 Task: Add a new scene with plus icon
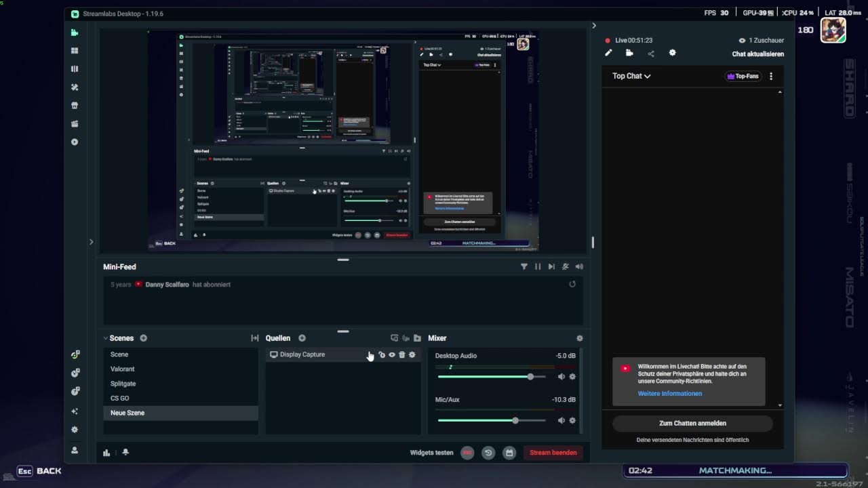143,338
